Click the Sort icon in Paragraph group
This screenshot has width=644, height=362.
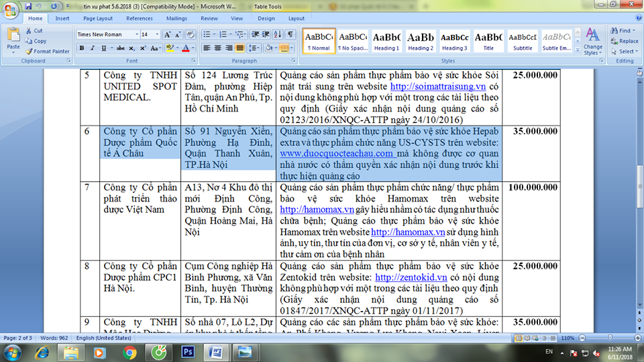278,34
